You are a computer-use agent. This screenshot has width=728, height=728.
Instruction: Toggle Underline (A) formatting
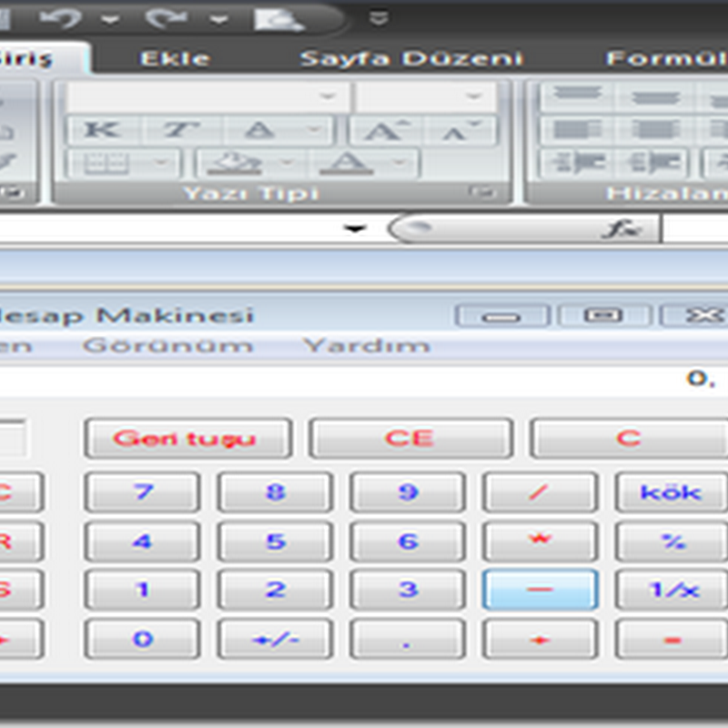pyautogui.click(x=260, y=131)
